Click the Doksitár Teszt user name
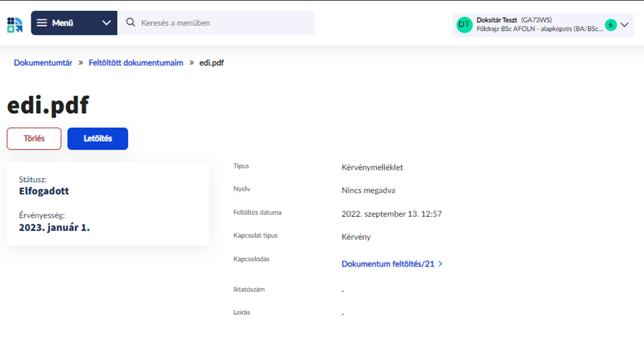 pos(497,20)
